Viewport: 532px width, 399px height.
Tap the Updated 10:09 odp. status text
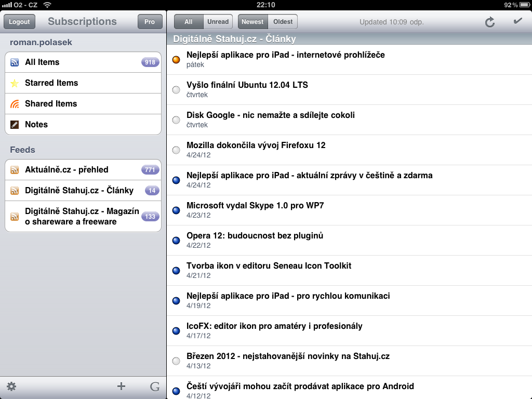pos(392,22)
